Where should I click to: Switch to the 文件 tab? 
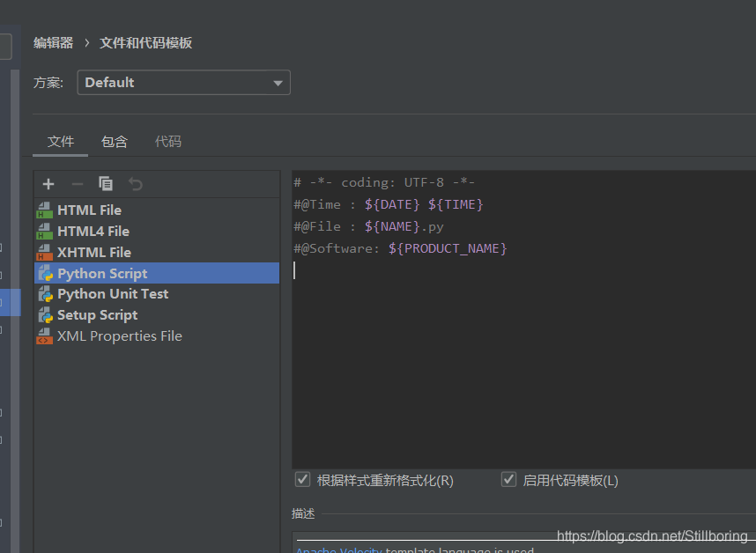(60, 141)
